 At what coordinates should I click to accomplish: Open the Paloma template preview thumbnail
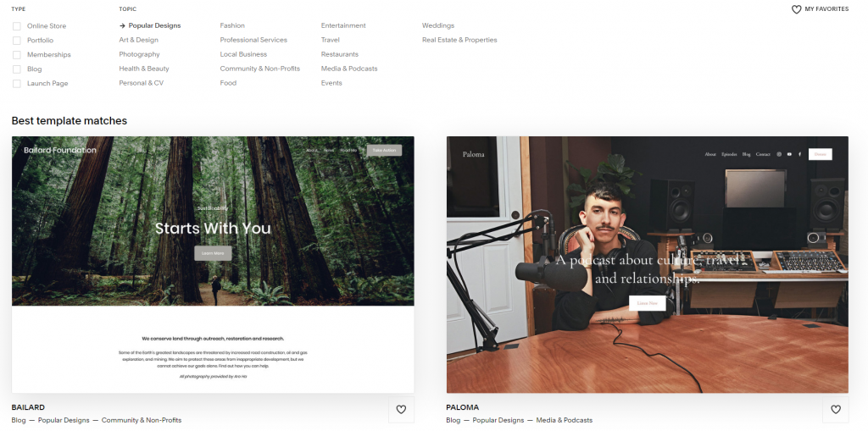click(647, 264)
